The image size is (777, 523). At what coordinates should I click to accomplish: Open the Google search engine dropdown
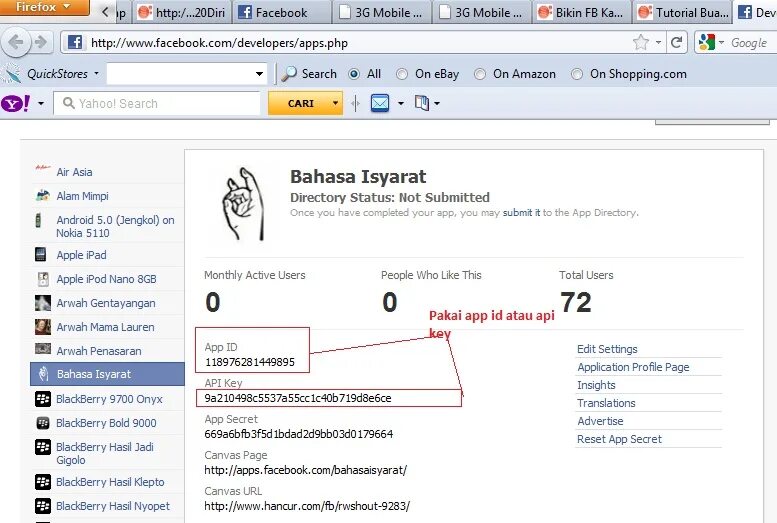722,43
